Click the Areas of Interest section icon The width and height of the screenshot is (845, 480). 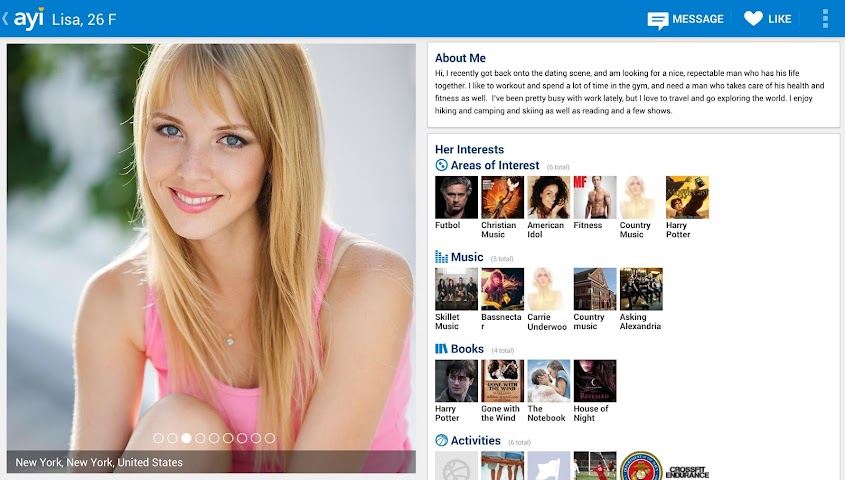441,165
